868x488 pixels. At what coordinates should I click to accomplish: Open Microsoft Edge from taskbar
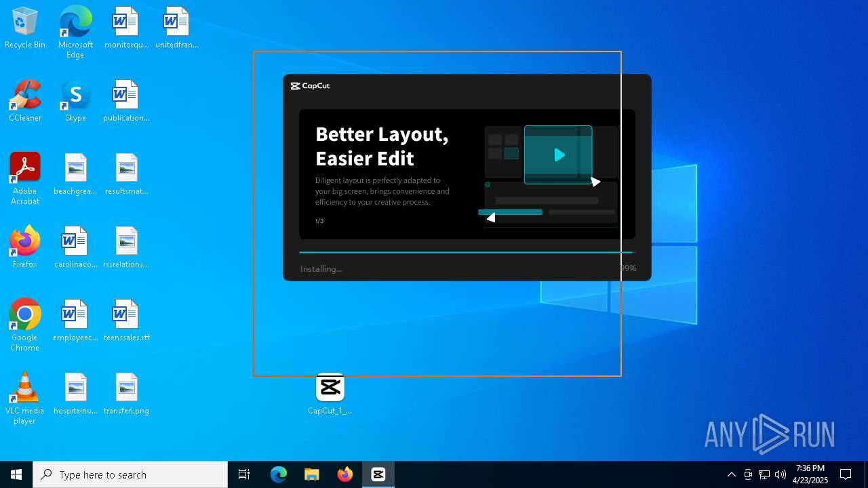point(279,474)
